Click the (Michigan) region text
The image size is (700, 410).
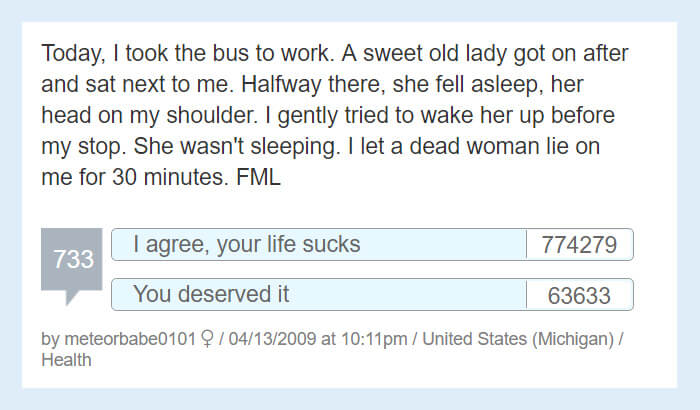573,339
